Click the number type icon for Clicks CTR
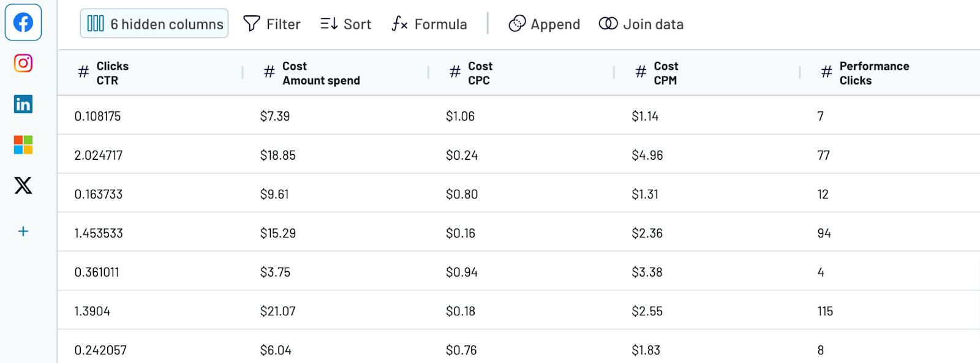The width and height of the screenshot is (980, 363). click(84, 72)
